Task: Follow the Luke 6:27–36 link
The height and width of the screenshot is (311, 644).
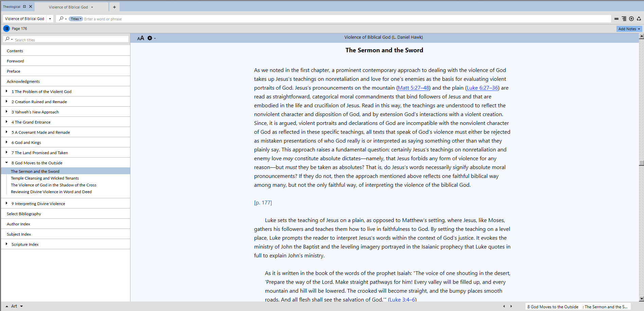Action: click(x=482, y=88)
